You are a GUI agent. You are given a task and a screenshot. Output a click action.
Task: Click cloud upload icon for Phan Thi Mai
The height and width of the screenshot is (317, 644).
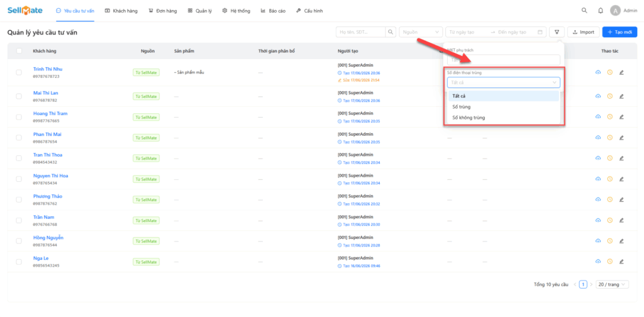click(598, 138)
